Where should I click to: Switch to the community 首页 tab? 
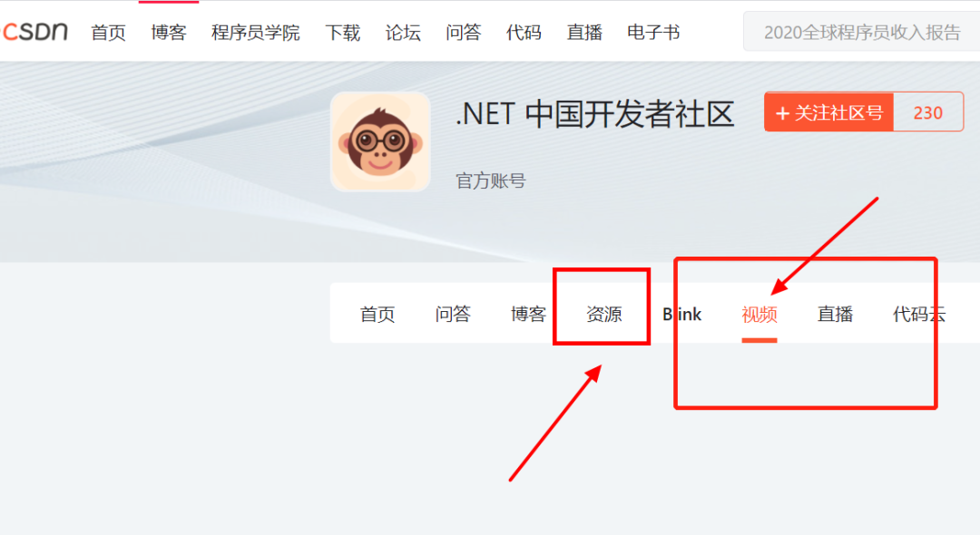tap(377, 314)
